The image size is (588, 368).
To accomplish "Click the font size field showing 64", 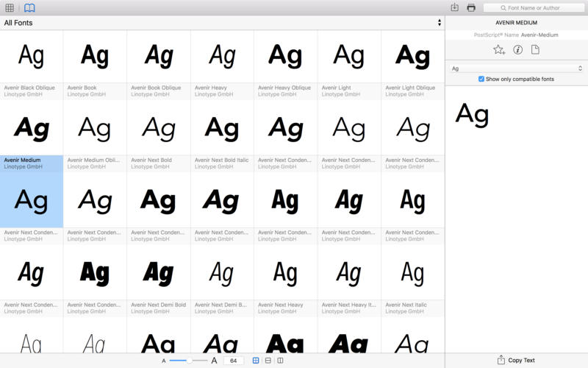I will 234,361.
